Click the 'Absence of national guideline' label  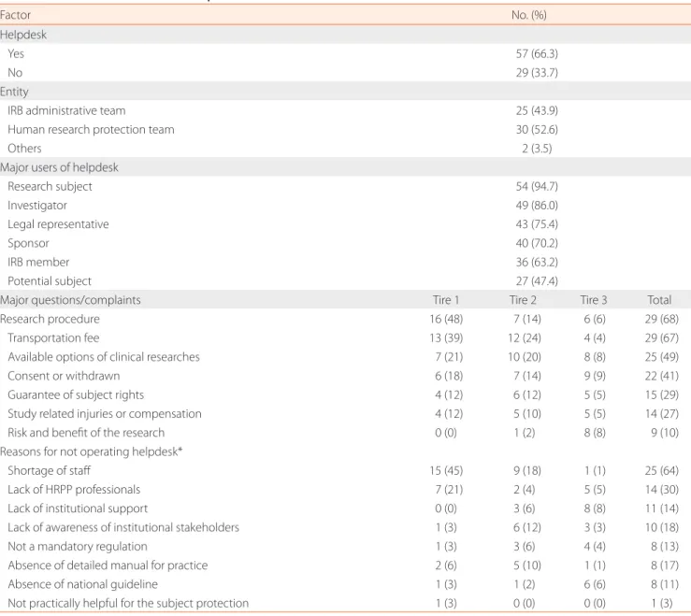82,584
